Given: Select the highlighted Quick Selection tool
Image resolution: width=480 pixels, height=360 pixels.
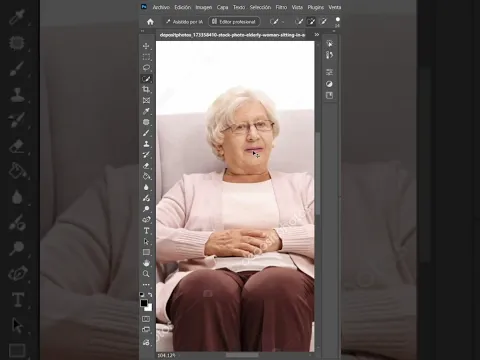Looking at the screenshot, I should click(146, 79).
